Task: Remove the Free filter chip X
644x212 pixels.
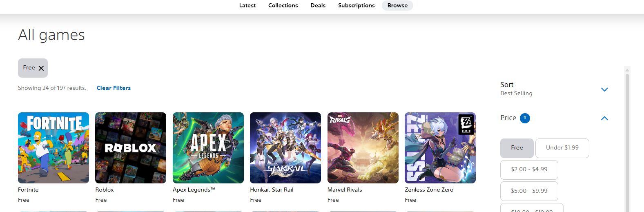Action: click(41, 68)
